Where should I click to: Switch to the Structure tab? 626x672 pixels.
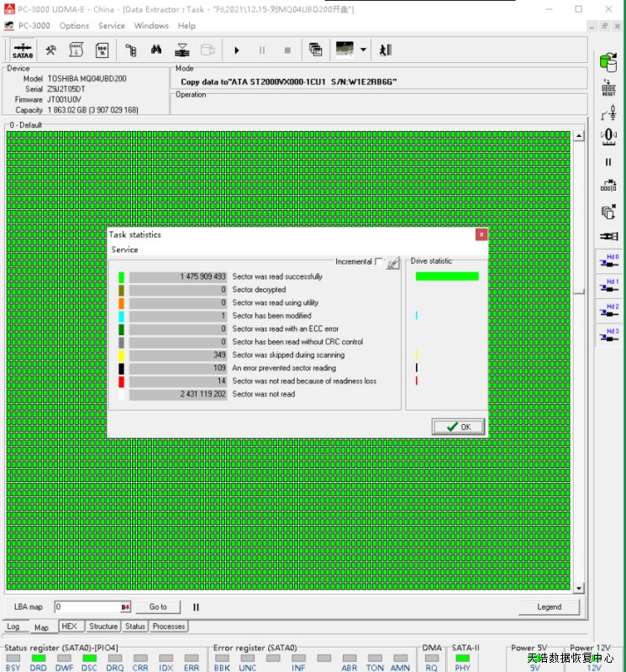coord(103,627)
